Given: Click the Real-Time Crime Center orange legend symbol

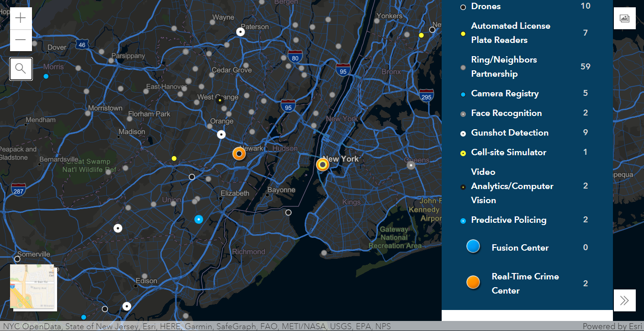Looking at the screenshot, I should [473, 283].
